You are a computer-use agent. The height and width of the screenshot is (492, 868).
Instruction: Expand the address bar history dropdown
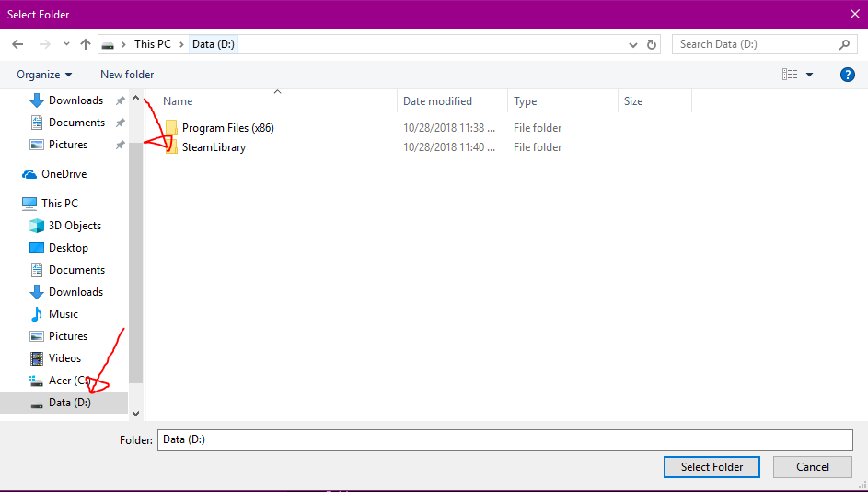pos(633,45)
